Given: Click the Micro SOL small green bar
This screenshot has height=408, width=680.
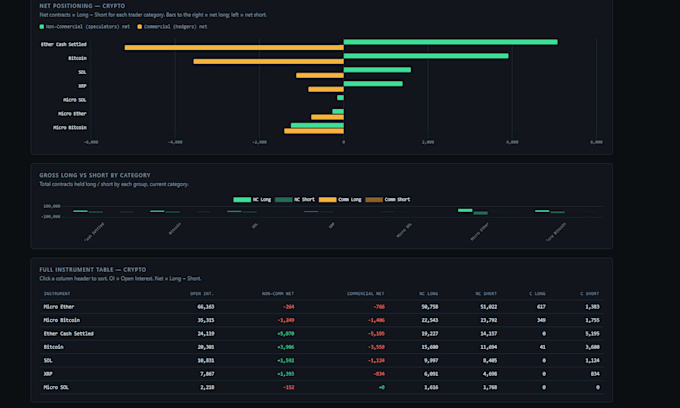Looking at the screenshot, I should [x=340, y=98].
